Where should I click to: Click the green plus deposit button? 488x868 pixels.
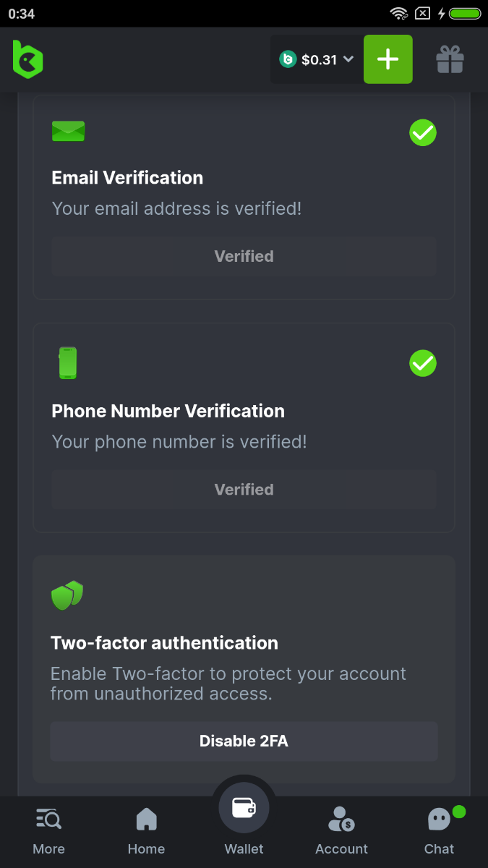point(388,59)
